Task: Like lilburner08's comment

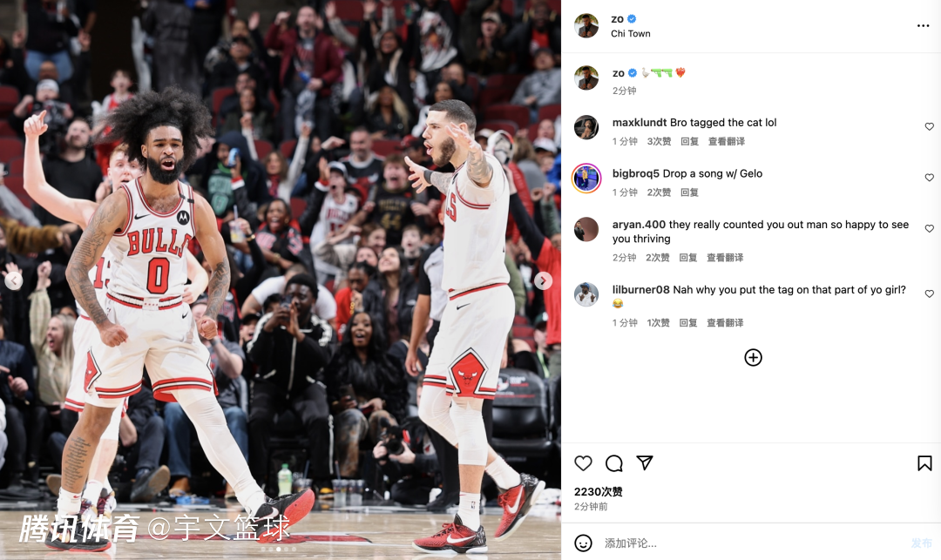Action: pyautogui.click(x=929, y=293)
